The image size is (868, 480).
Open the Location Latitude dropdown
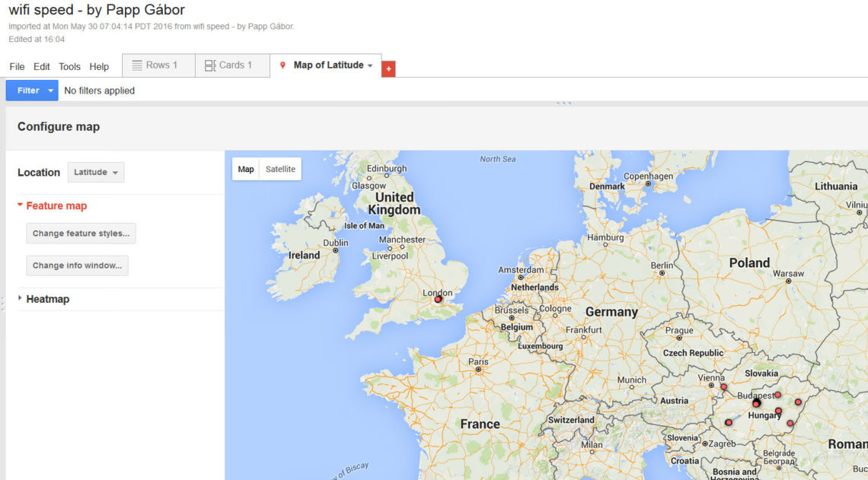click(96, 173)
